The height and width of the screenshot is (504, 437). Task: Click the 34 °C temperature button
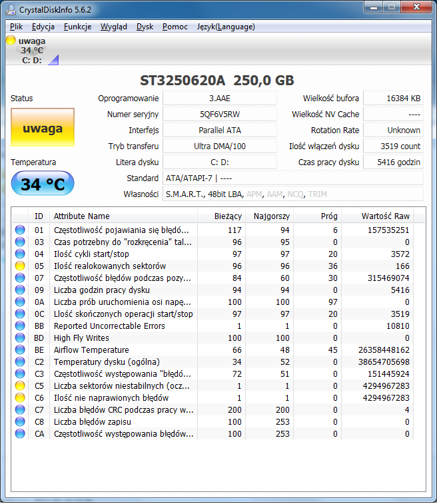pos(43,184)
